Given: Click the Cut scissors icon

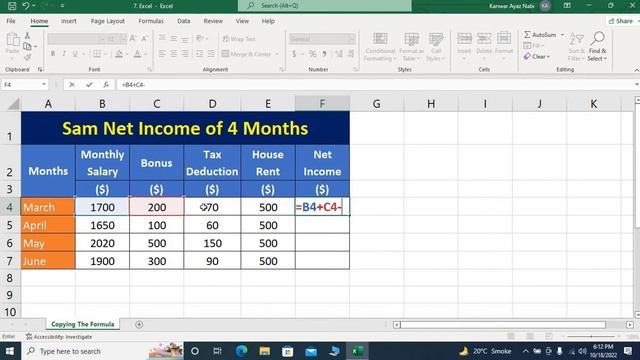Looking at the screenshot, I should tap(27, 36).
